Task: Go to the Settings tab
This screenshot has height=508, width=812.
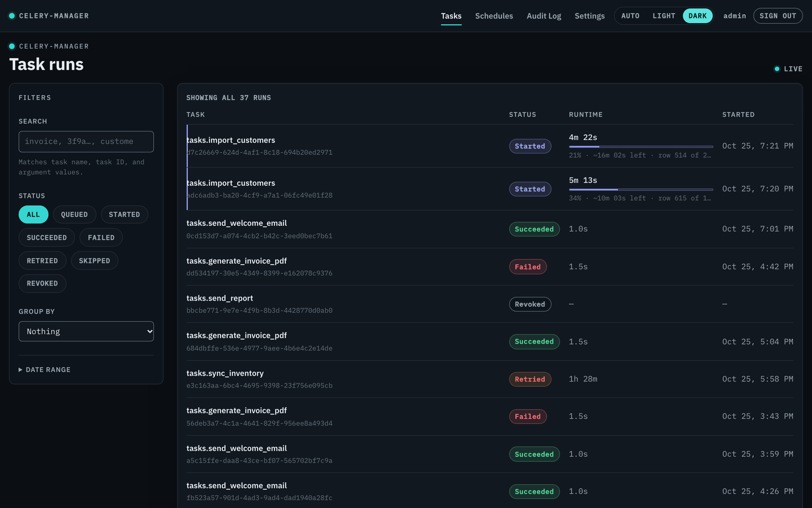Action: [x=590, y=16]
